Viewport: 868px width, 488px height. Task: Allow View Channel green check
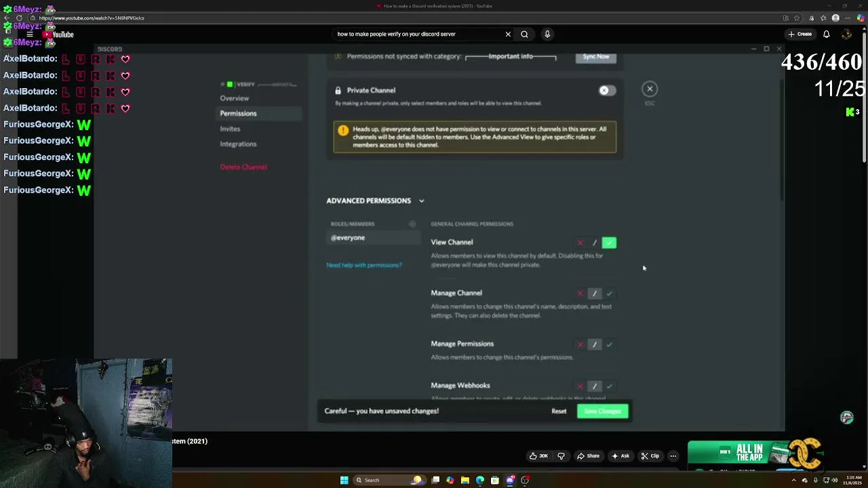[x=609, y=243]
